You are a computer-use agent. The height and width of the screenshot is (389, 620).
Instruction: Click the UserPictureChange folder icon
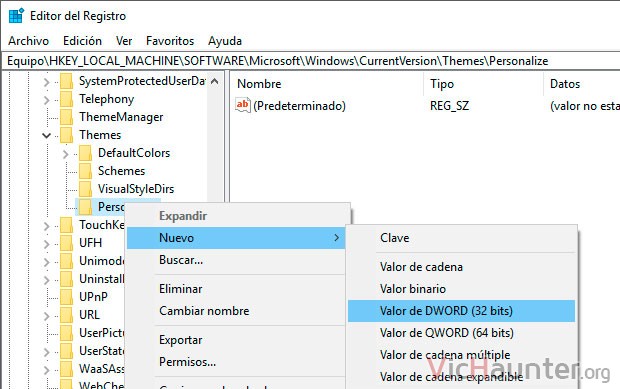(x=66, y=333)
